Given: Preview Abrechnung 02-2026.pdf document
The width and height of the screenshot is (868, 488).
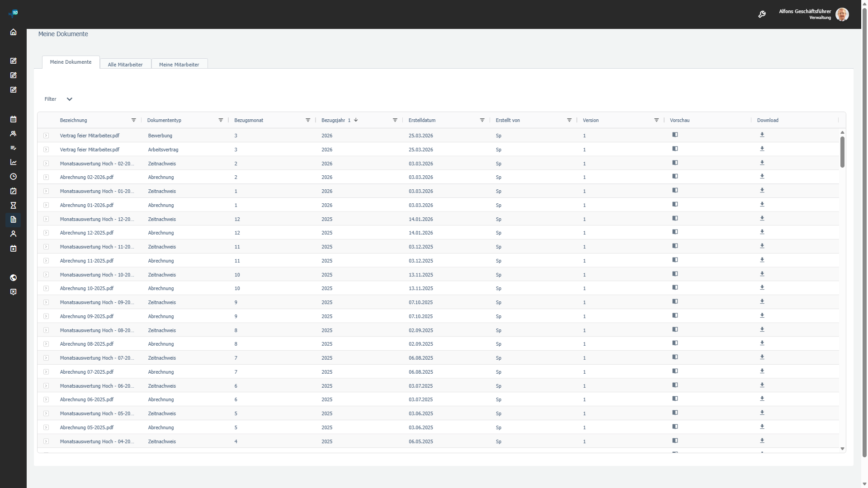Looking at the screenshot, I should tap(675, 176).
